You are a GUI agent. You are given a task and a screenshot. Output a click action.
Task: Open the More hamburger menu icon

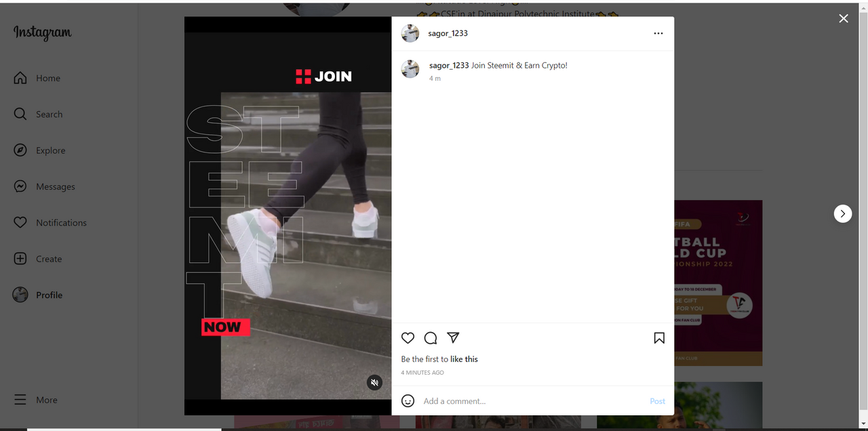20,400
